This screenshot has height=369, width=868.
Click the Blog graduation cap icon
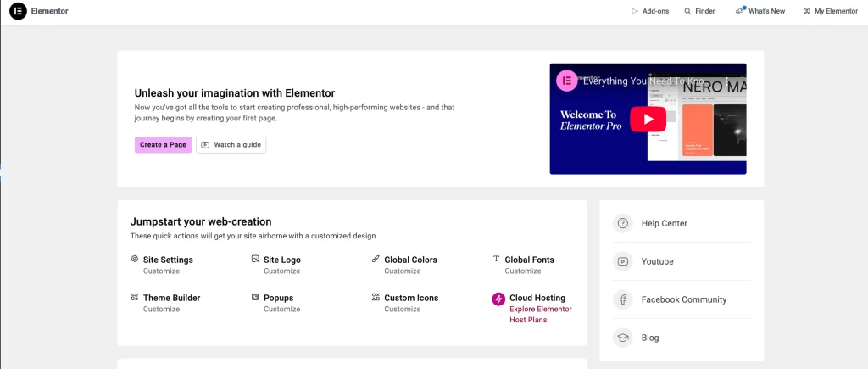coord(623,338)
